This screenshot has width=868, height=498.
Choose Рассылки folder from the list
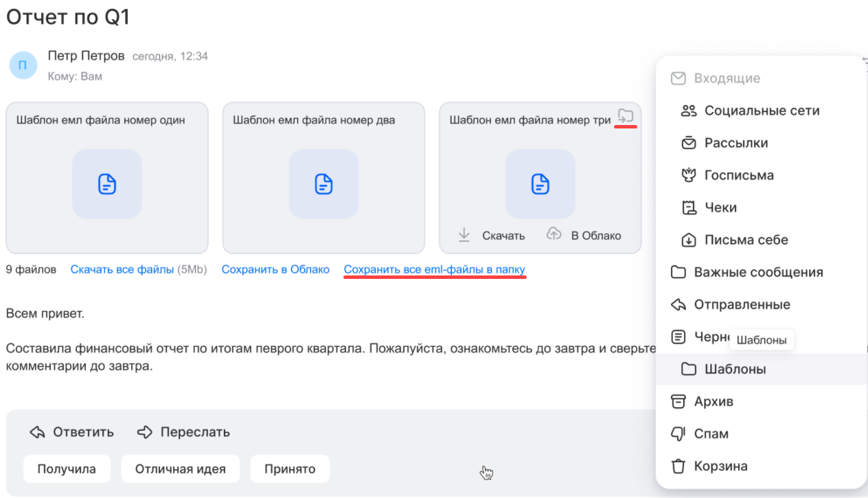[735, 143]
